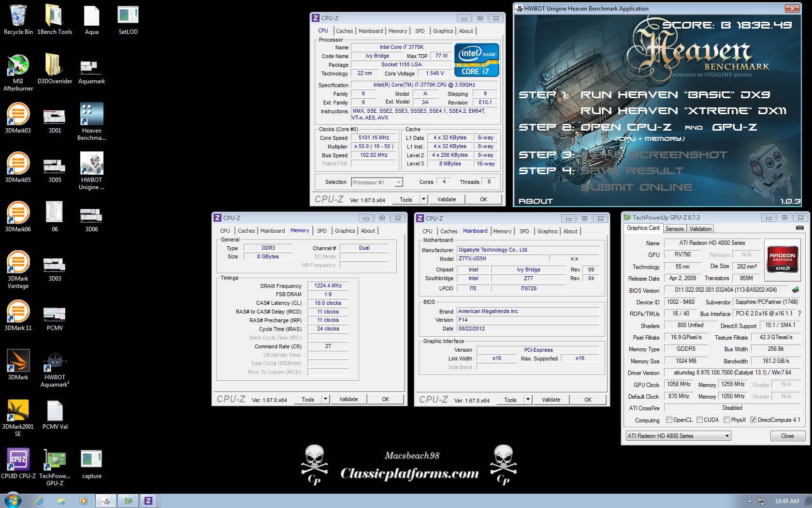812x508 pixels.
Task: Open the Processor #1 selection dropdown
Action: (x=399, y=182)
